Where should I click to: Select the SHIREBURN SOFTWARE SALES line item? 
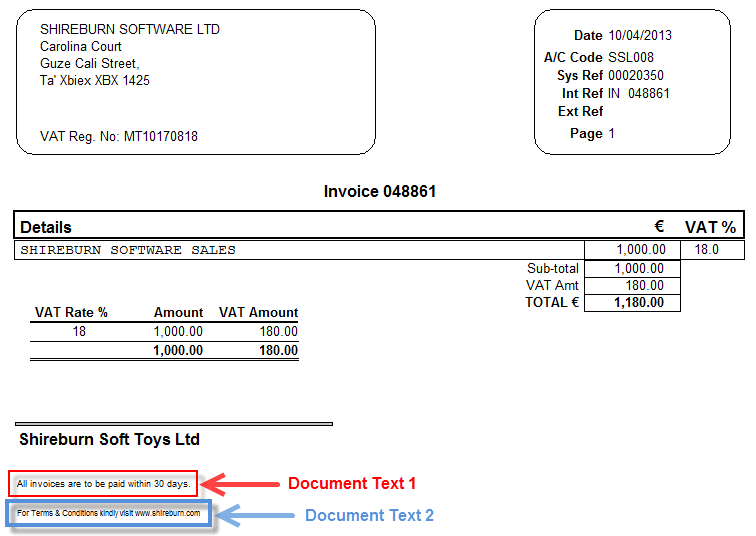[128, 250]
